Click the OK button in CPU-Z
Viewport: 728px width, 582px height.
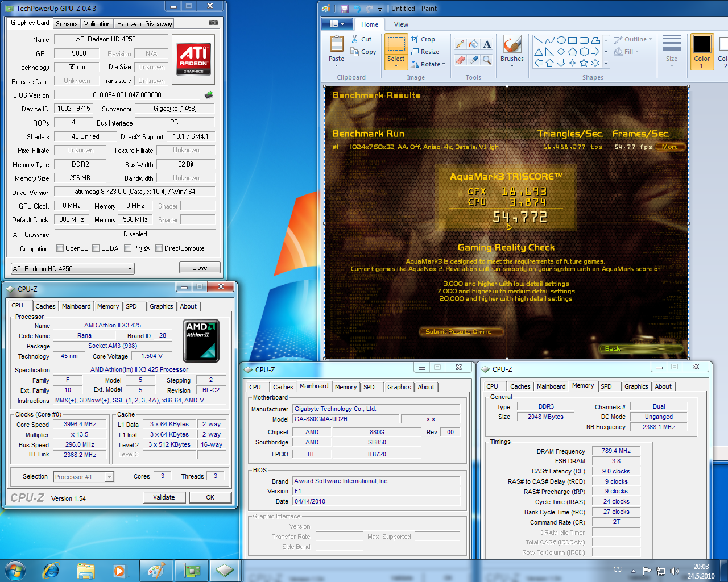click(x=210, y=497)
